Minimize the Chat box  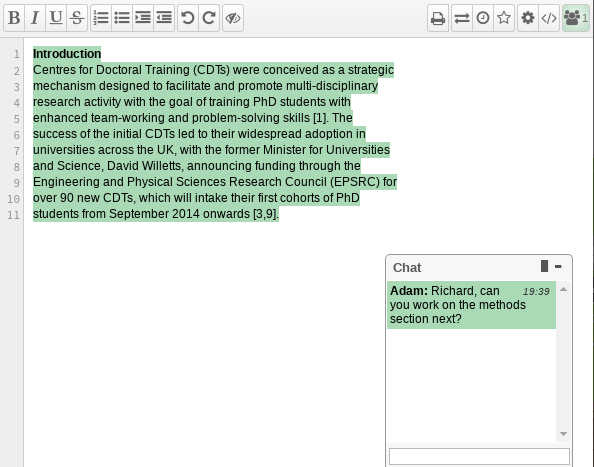[x=558, y=267]
